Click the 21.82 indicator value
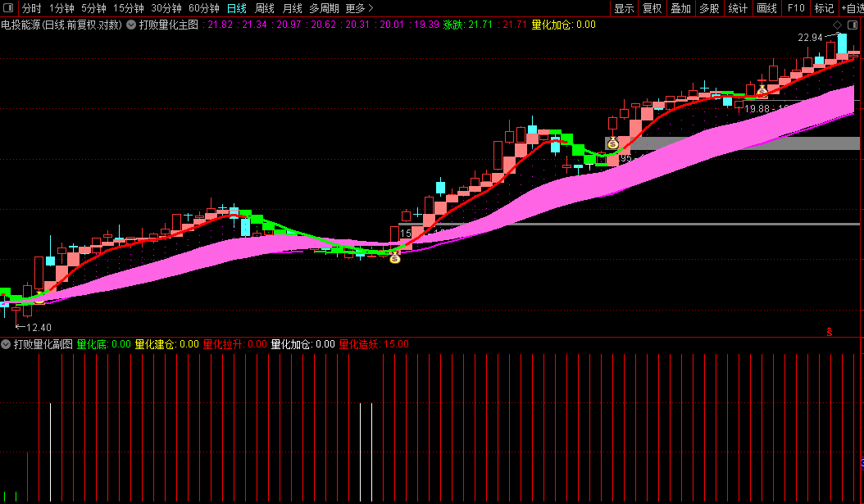The height and width of the screenshot is (504, 864). click(x=221, y=25)
